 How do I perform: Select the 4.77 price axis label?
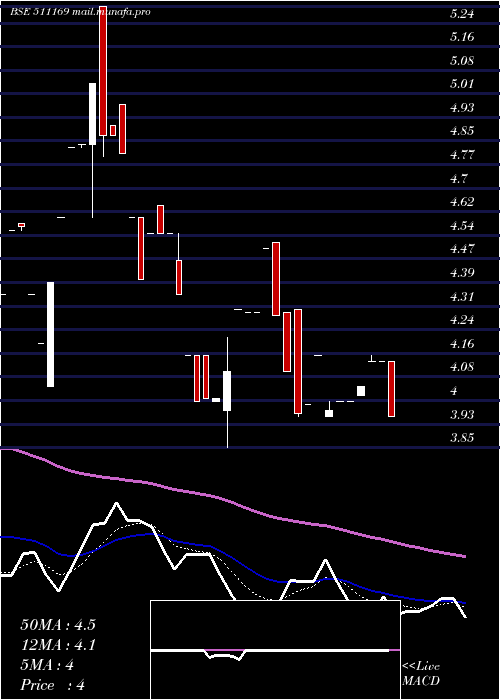462,155
